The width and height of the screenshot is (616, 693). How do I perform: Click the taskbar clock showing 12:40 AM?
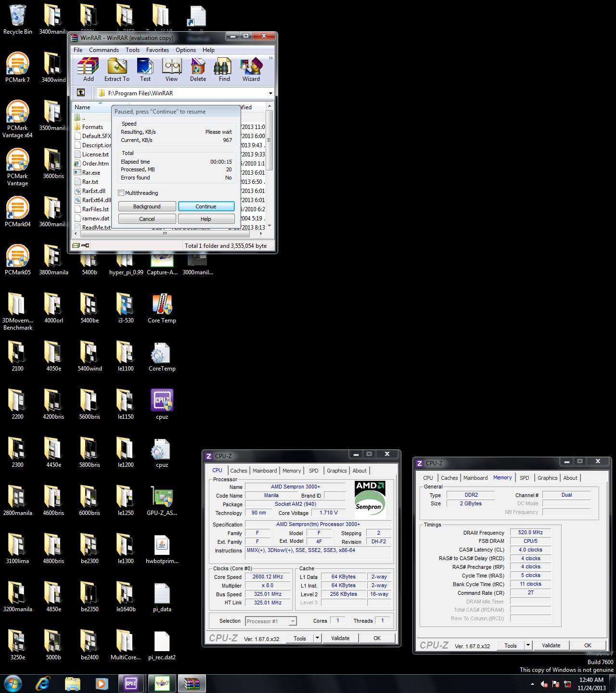pyautogui.click(x=591, y=684)
